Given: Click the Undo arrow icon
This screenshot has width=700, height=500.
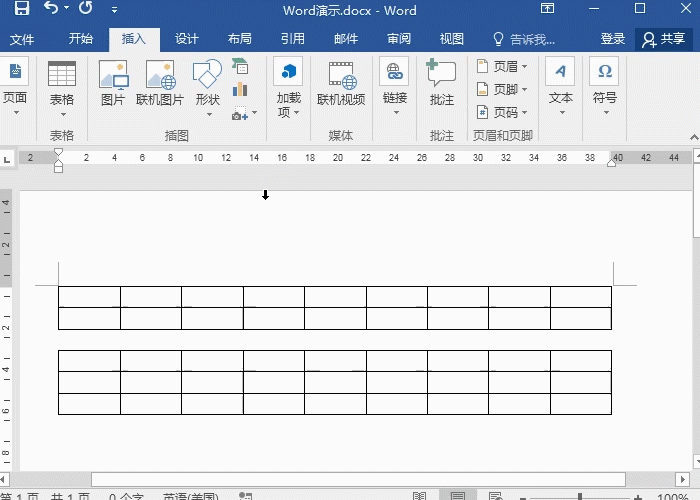Looking at the screenshot, I should tap(50, 8).
